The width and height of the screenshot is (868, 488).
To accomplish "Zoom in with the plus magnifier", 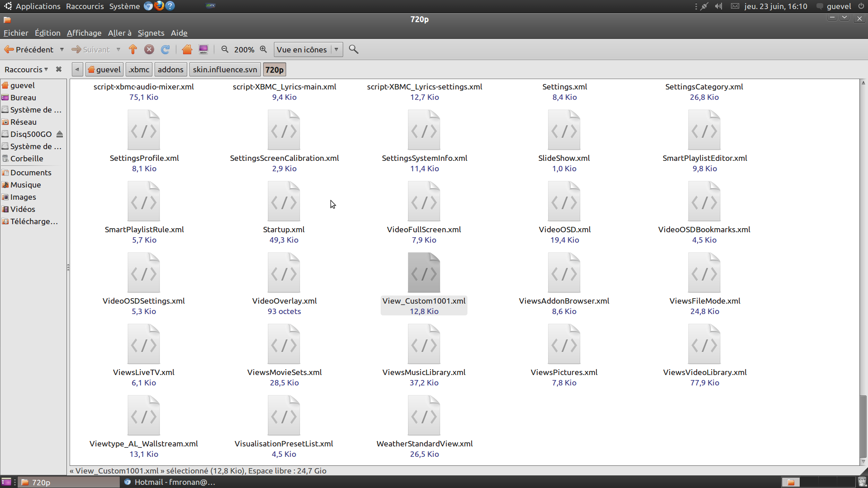I will (x=264, y=50).
